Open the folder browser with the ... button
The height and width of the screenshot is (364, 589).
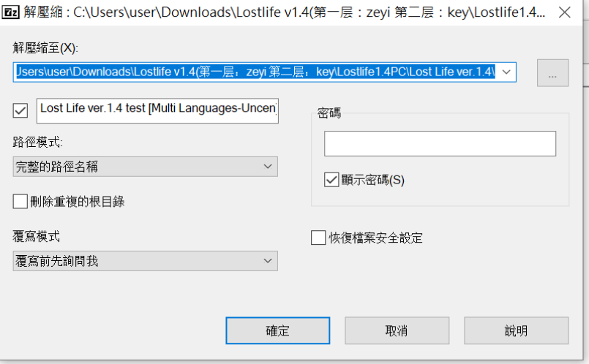(552, 73)
